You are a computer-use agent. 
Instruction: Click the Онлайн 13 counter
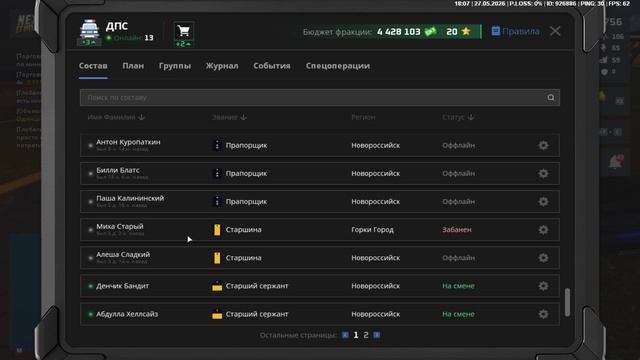(x=130, y=38)
